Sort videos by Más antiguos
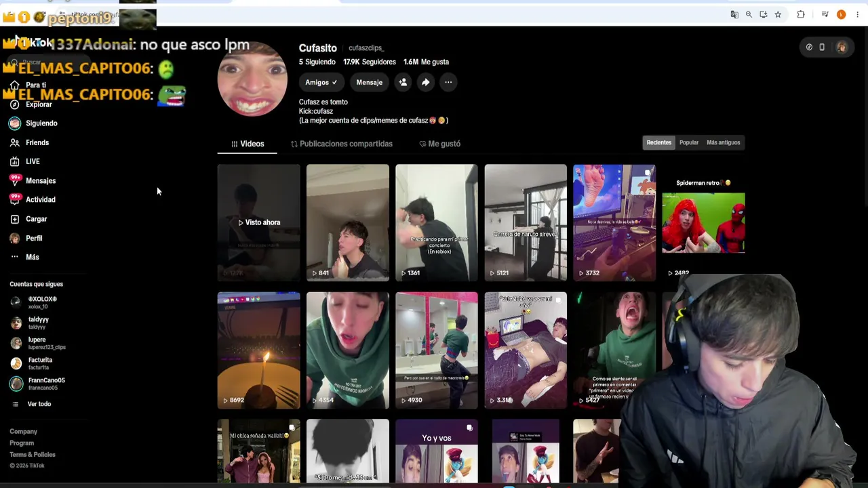The height and width of the screenshot is (488, 868). point(724,142)
